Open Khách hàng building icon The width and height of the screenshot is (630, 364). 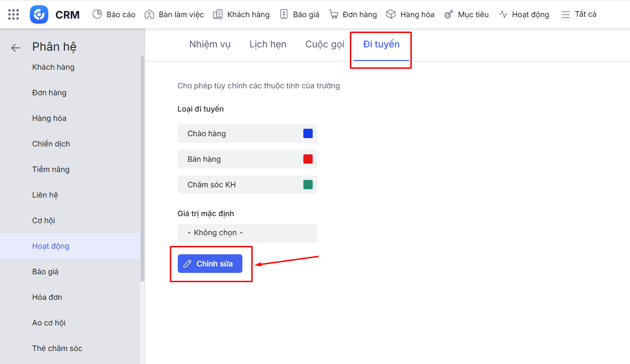[x=218, y=14]
